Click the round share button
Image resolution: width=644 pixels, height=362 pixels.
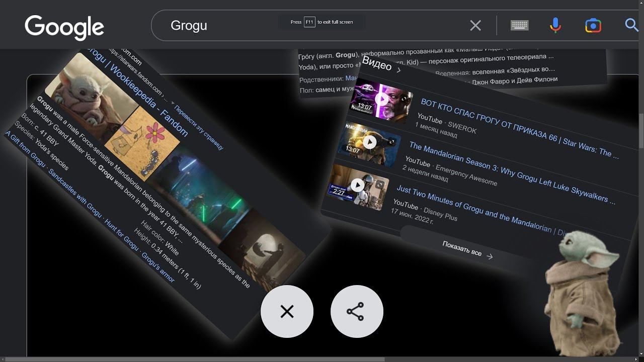point(357,312)
